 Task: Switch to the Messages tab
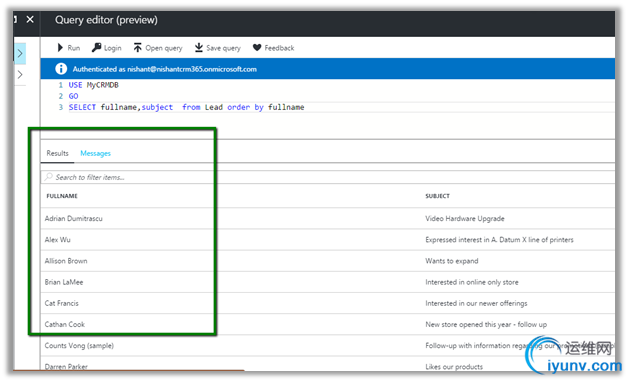click(x=95, y=153)
